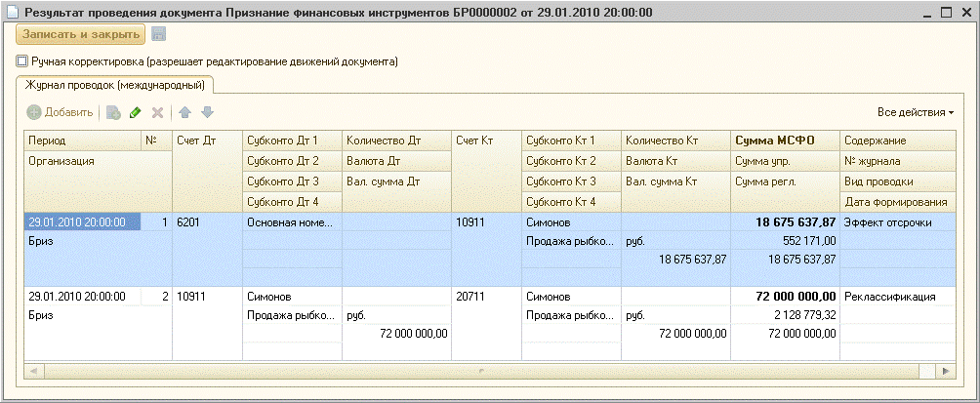This screenshot has height=403, width=980.
Task: Click the Добавить button
Action: point(60,113)
